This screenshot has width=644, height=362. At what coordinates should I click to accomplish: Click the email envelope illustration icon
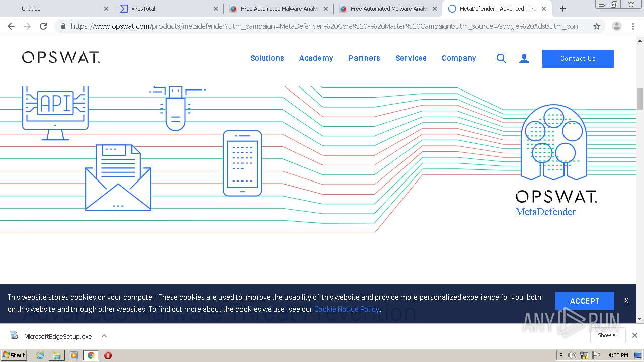(x=118, y=177)
